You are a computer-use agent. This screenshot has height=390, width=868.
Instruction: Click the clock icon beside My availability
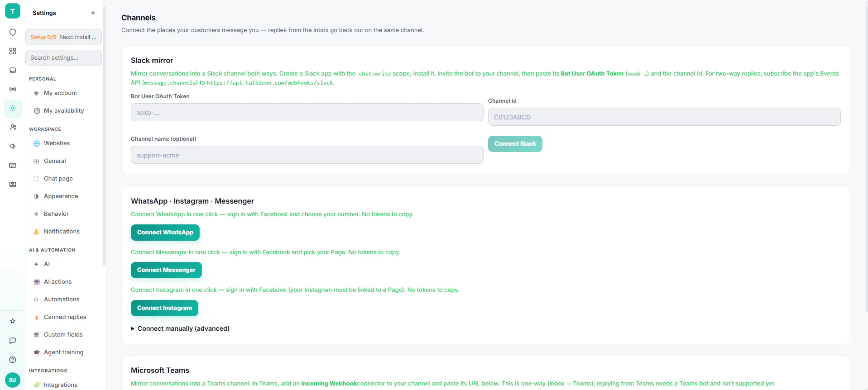pos(37,111)
